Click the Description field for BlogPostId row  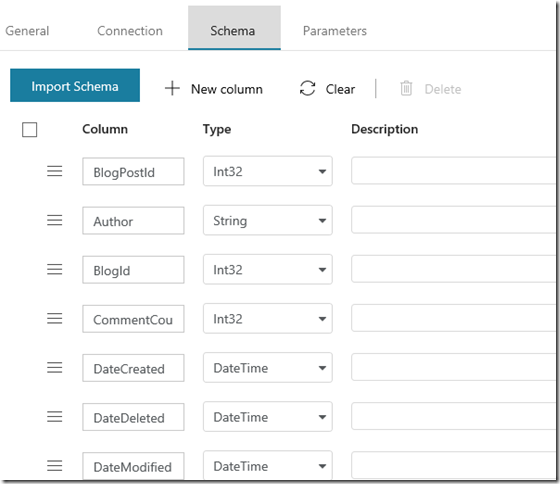pos(453,170)
